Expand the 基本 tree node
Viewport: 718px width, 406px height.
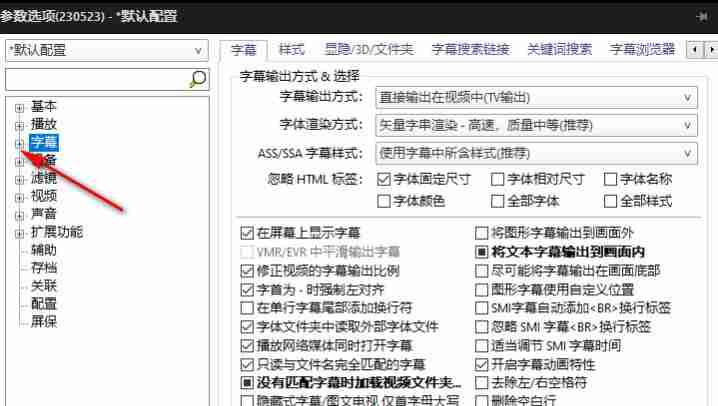19,108
